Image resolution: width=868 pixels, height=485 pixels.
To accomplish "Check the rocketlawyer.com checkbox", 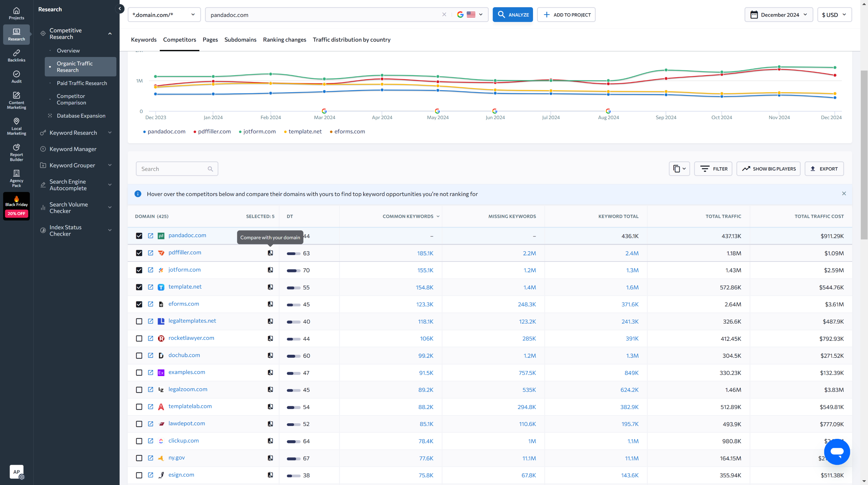I will pos(139,338).
